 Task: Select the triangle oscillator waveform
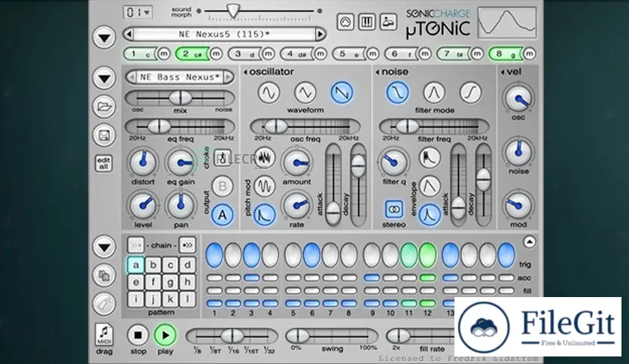[305, 93]
